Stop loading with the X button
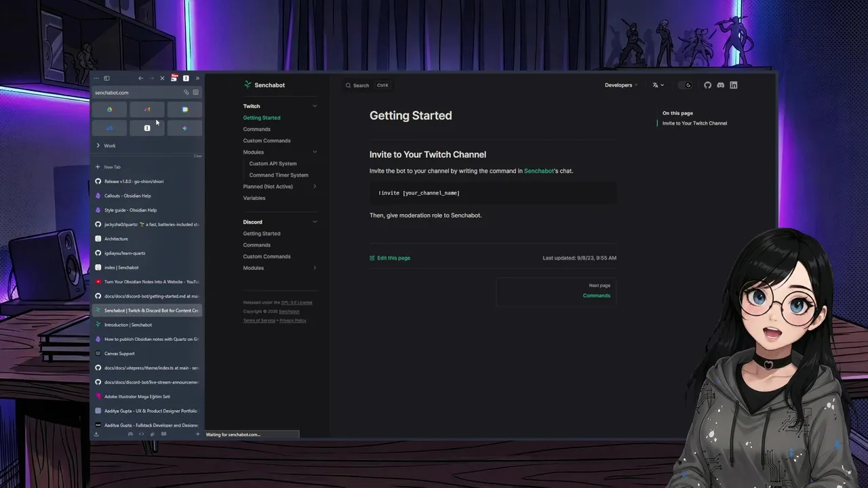 point(162,78)
